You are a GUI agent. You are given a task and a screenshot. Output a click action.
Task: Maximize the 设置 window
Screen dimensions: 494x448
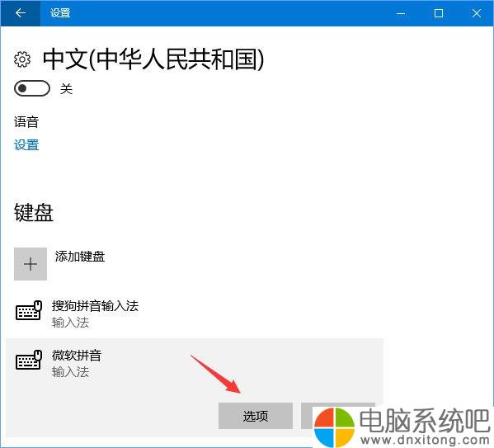[439, 13]
